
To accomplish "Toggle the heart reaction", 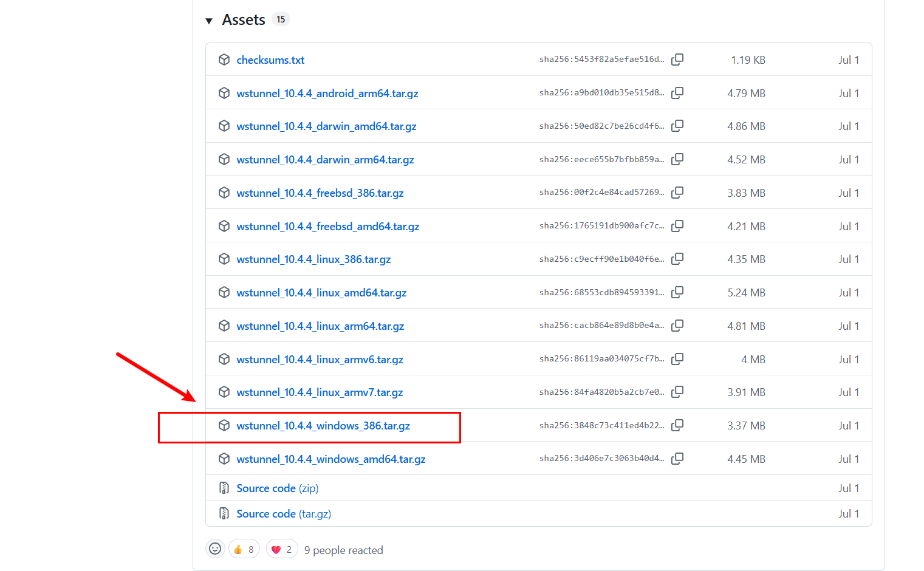I will click(x=282, y=549).
